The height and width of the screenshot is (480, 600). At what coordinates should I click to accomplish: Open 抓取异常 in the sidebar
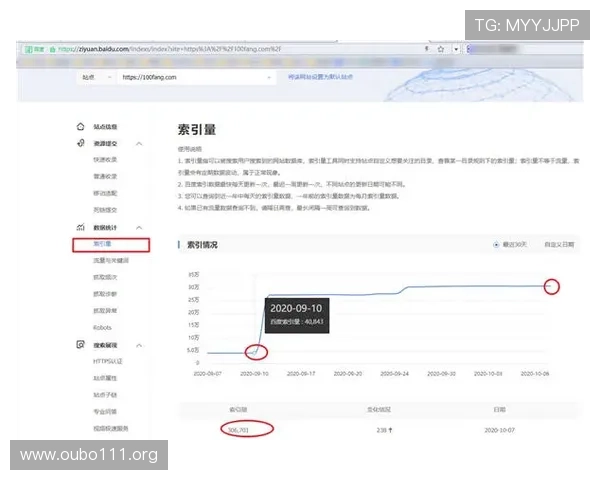point(105,311)
